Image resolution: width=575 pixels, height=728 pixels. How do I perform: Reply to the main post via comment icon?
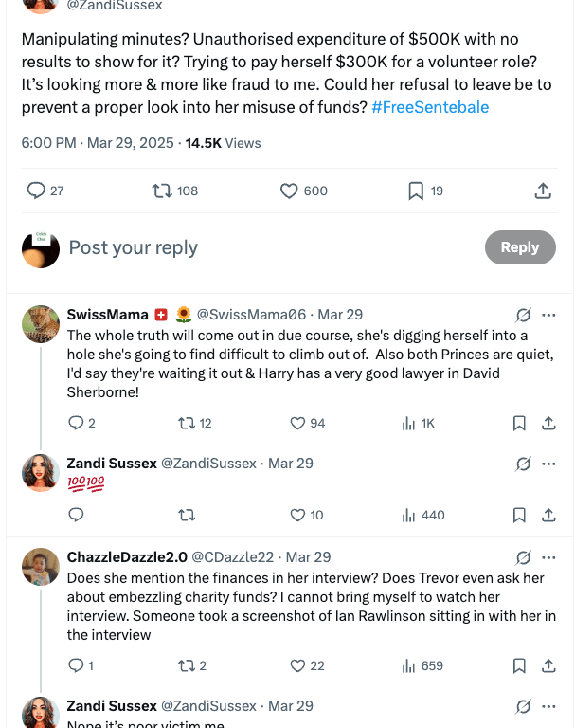[36, 191]
